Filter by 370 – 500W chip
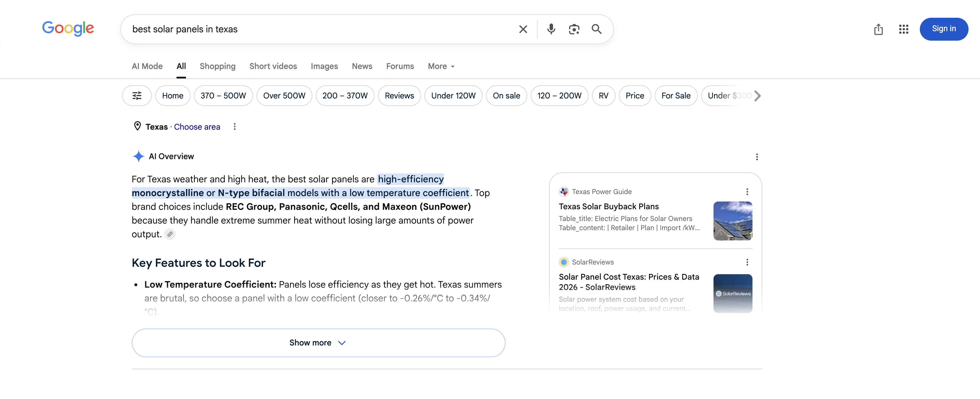This screenshot has height=399, width=980. tap(223, 96)
